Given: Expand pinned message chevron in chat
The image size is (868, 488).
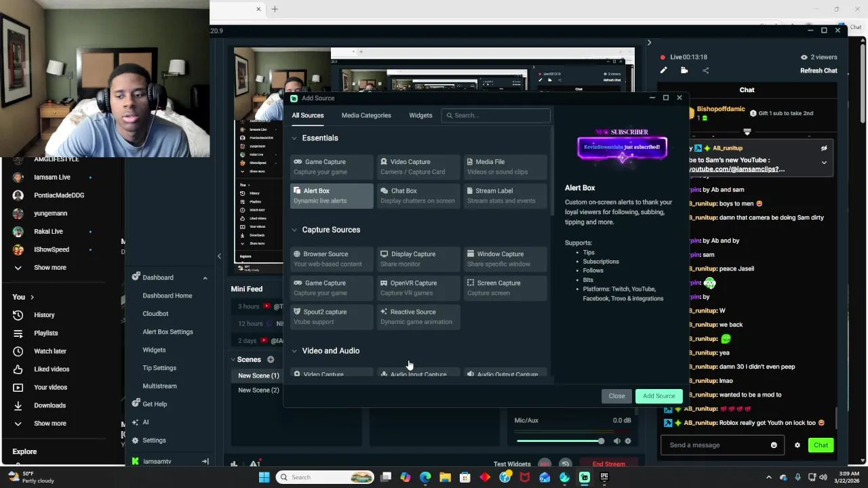Looking at the screenshot, I should [824, 163].
